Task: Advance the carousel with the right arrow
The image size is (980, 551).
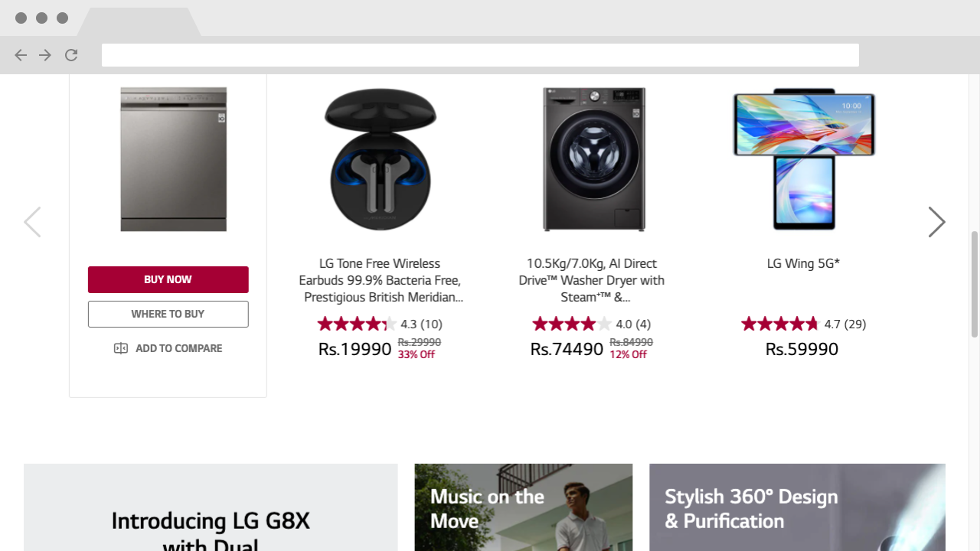Action: pos(936,222)
